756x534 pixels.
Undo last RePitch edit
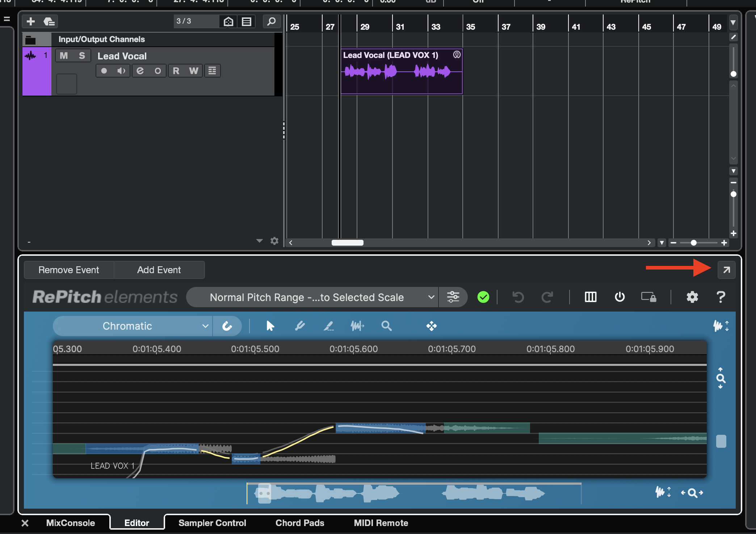518,297
